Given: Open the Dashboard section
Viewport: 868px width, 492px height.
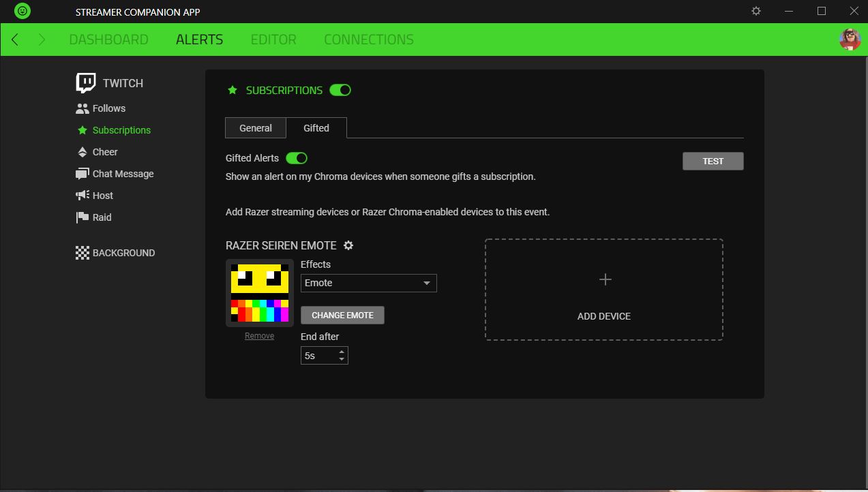Looking at the screenshot, I should (x=109, y=40).
